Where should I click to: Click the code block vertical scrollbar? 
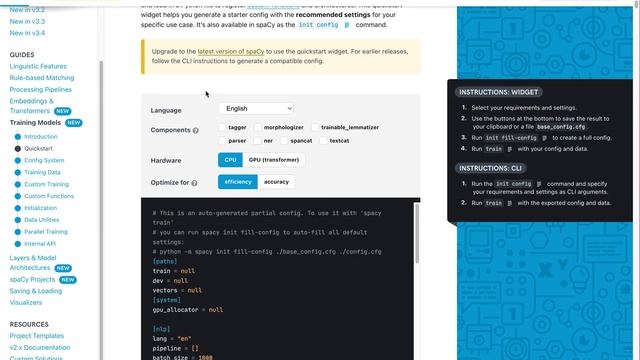pyautogui.click(x=417, y=233)
